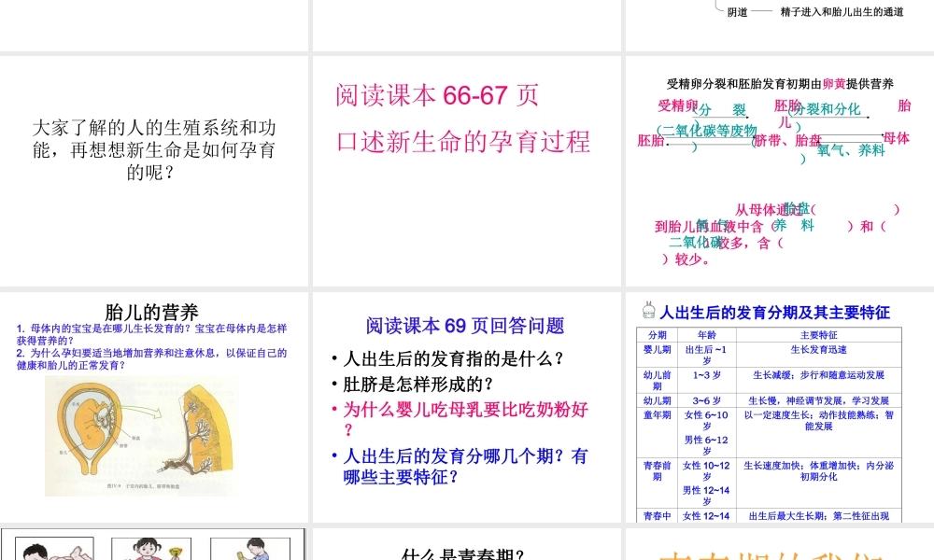This screenshot has width=934, height=560.
Task: Click the small icon beside the development stages title
Action: pos(649,310)
